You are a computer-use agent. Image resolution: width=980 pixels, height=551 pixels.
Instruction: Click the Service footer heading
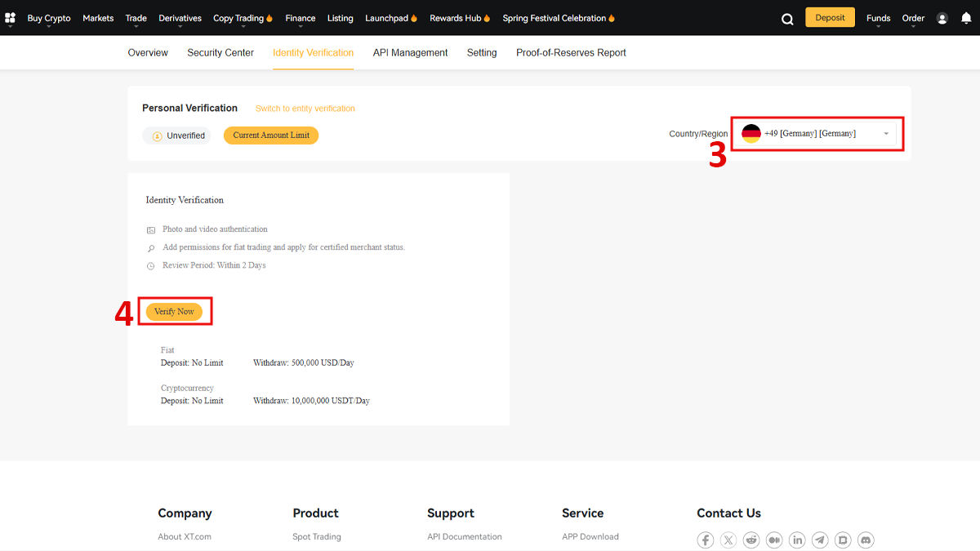click(x=583, y=513)
